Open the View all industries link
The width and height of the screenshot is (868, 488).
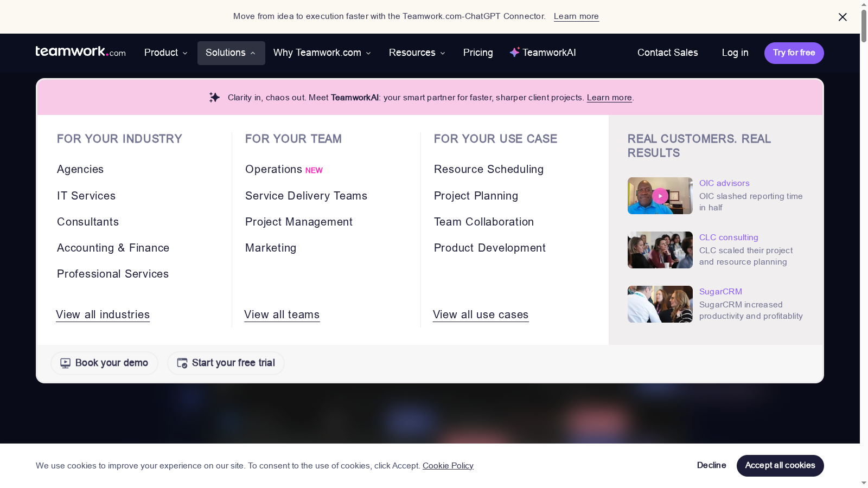click(103, 314)
